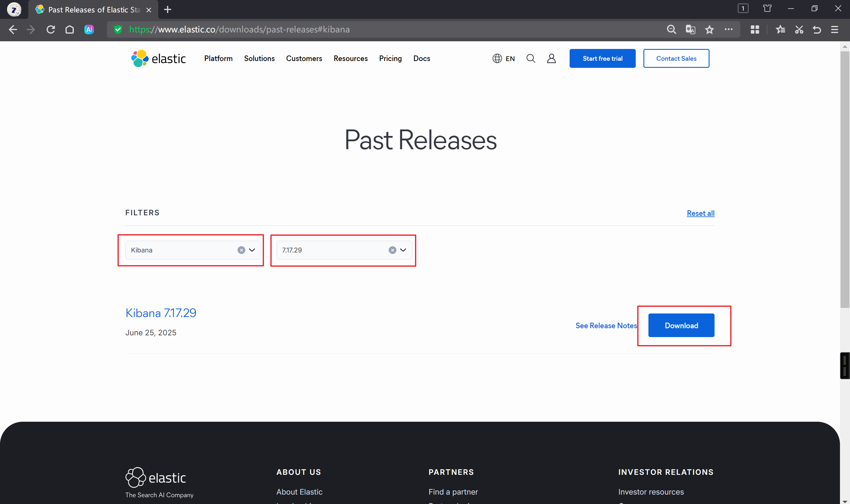Click the browser profile avatar icon
This screenshot has height=504, width=850.
[14, 9]
